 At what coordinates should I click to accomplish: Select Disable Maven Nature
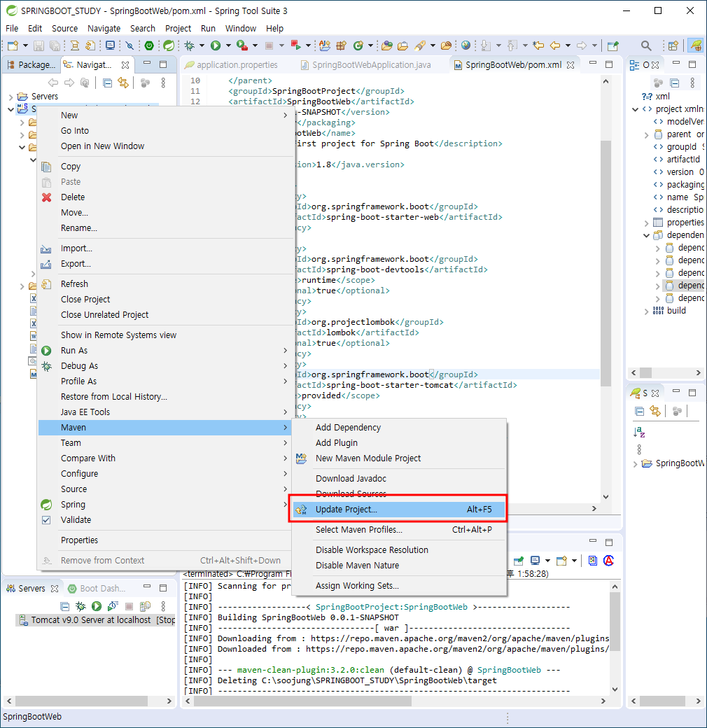[399, 565]
